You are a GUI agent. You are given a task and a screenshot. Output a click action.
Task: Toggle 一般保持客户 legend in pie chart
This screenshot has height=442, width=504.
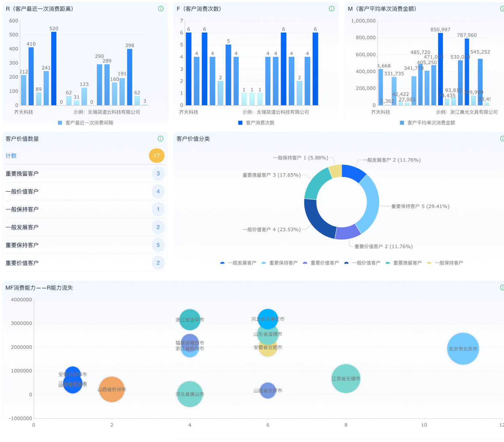pyautogui.click(x=445, y=263)
